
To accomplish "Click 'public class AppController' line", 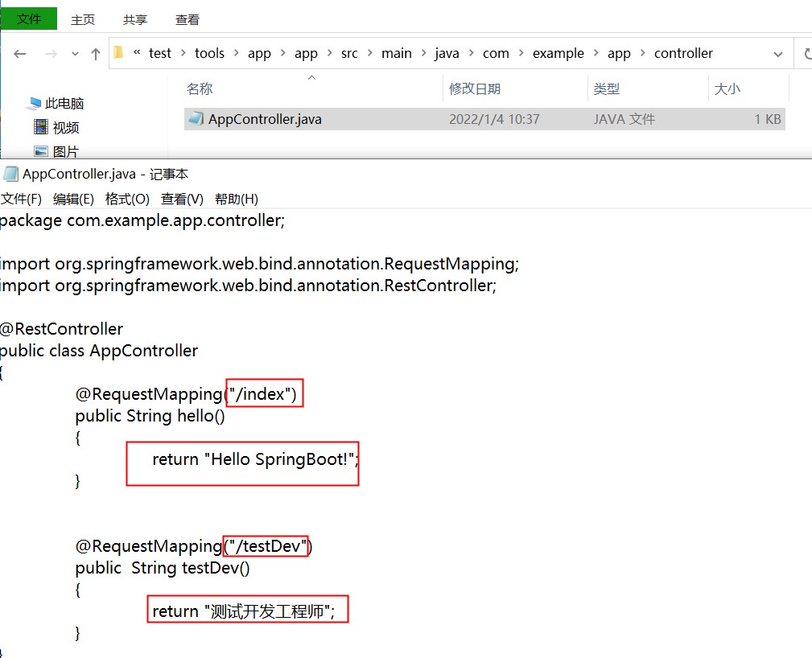I will click(x=99, y=351).
